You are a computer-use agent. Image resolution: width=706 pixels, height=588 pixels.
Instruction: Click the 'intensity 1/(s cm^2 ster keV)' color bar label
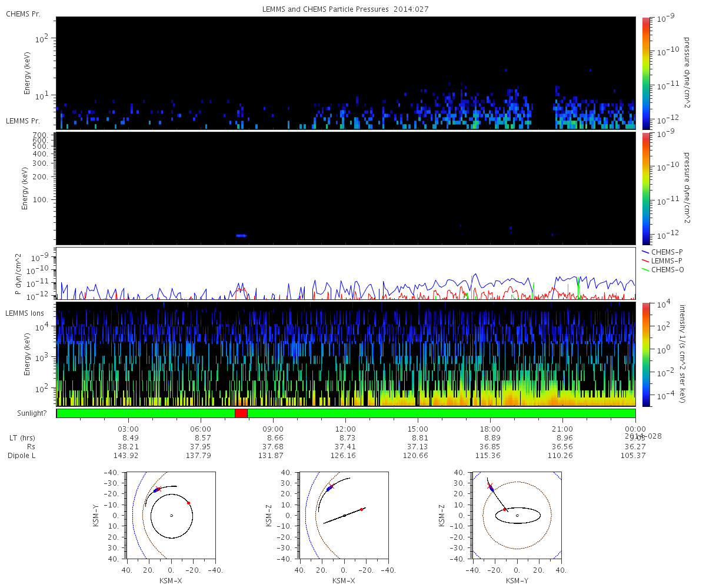682,354
